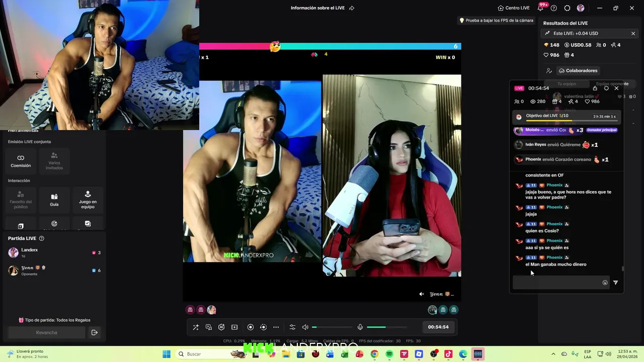Image resolution: width=644 pixels, height=362 pixels.
Task: Open the Guía interaction tool
Action: click(54, 200)
